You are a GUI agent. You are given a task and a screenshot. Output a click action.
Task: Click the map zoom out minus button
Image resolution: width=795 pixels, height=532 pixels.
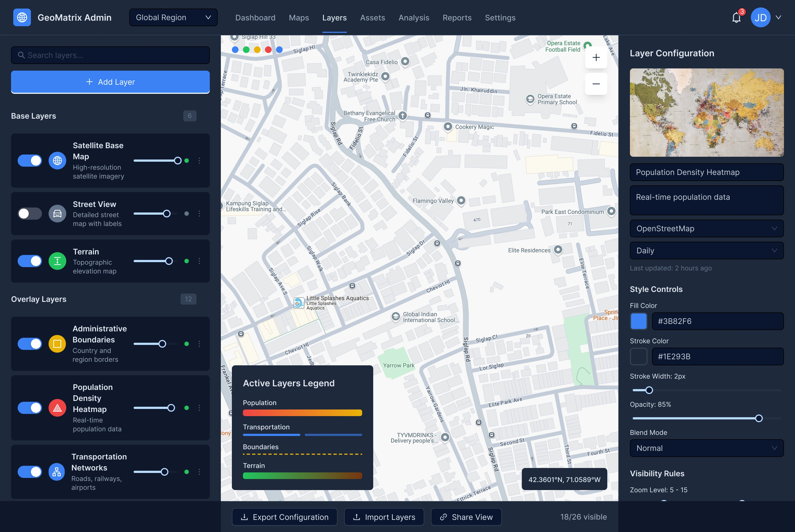596,84
